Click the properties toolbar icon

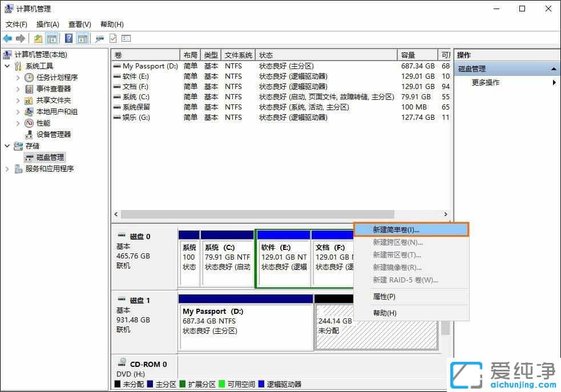click(113, 38)
